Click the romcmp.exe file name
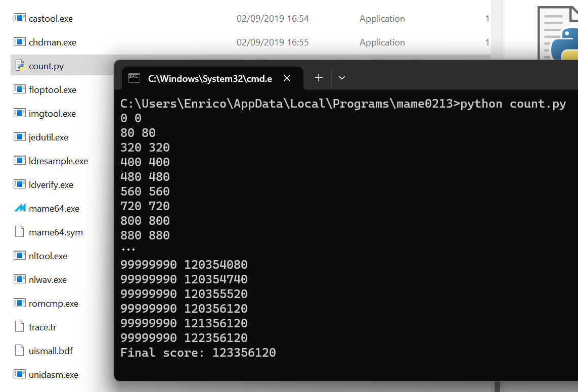Screen dimensions: 578x392 click(x=54, y=304)
